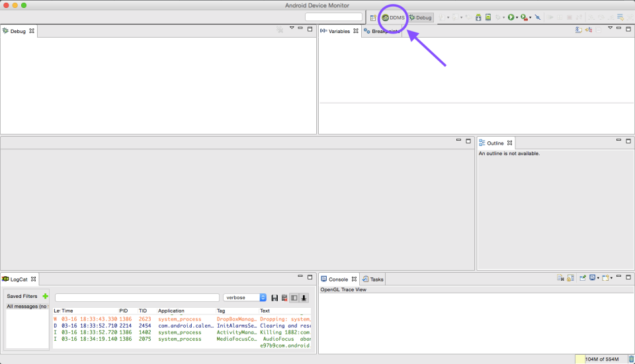The height and width of the screenshot is (364, 635).
Task: Click the green Run launch icon
Action: 511,17
